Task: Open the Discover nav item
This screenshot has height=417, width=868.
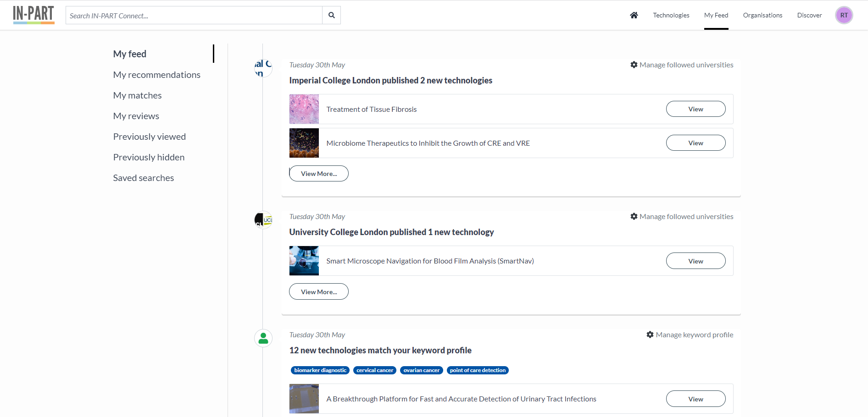Action: pos(809,15)
